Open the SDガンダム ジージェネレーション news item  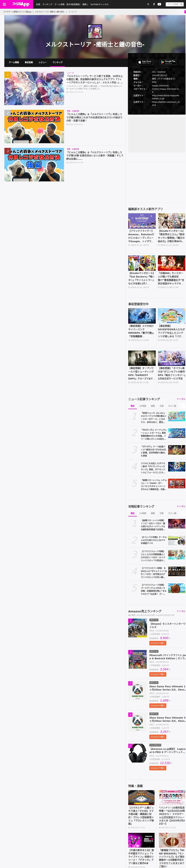[157, 434]
